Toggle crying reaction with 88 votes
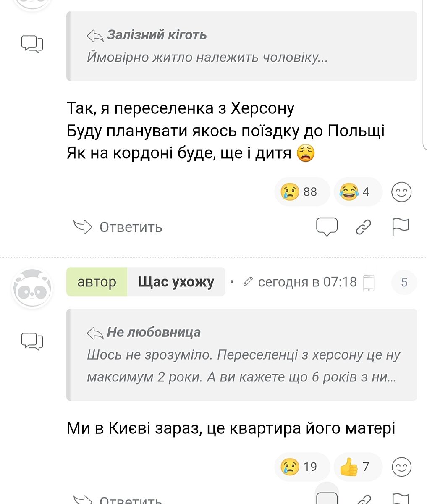Viewport: 427px width, 504px height. (302, 192)
